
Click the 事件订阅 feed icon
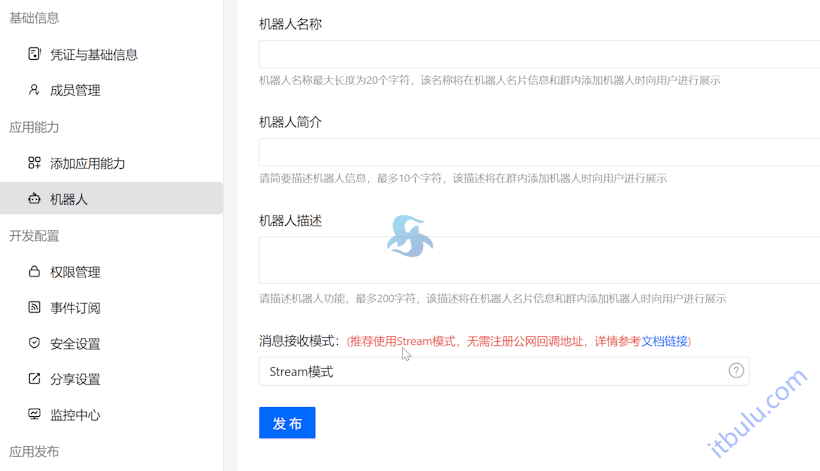(34, 307)
